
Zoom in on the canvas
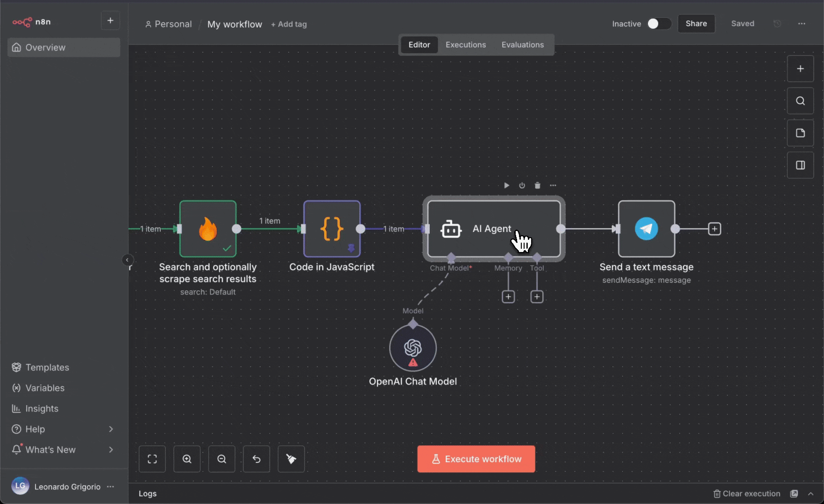click(x=187, y=459)
